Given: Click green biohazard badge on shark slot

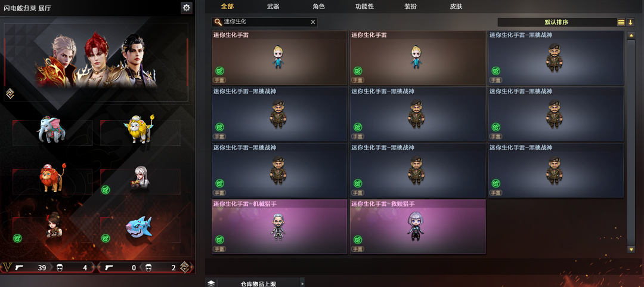Looking at the screenshot, I should click(x=106, y=238).
